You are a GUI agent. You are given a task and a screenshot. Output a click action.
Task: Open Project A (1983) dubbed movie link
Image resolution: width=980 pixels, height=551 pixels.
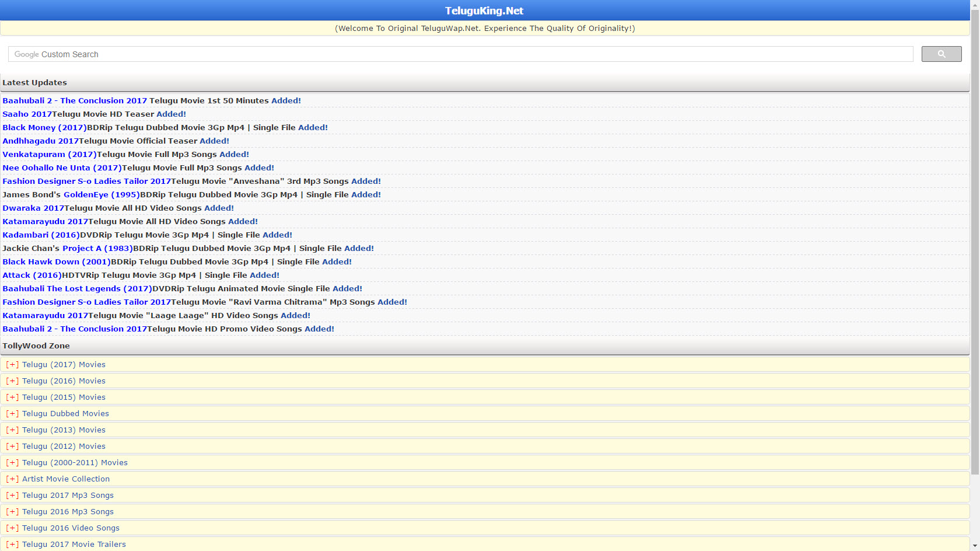coord(97,248)
